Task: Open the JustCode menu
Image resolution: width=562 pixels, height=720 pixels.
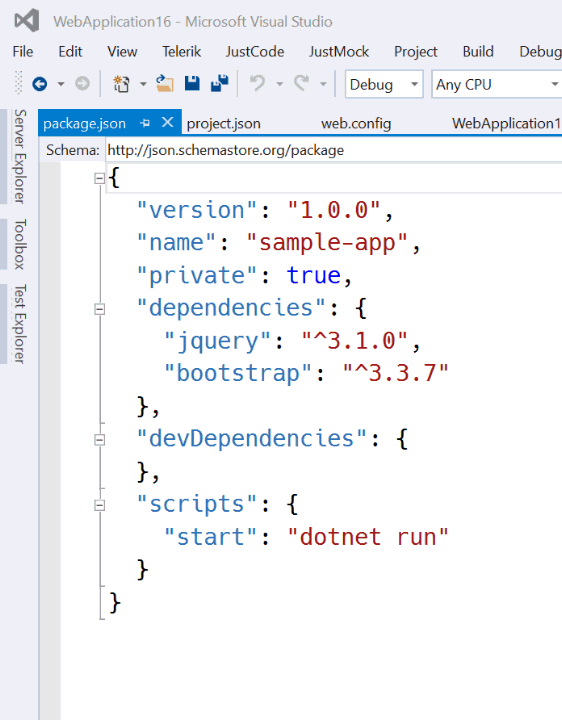Action: [255, 51]
